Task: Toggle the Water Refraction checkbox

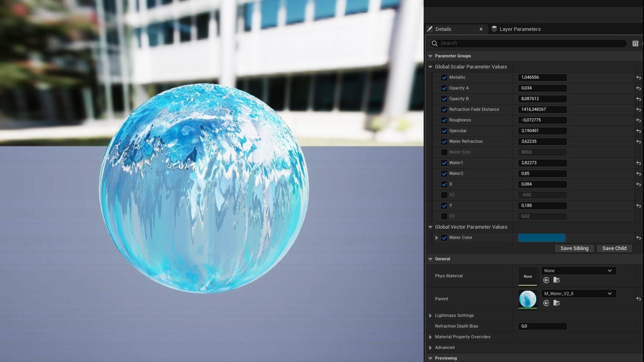Action: 444,142
